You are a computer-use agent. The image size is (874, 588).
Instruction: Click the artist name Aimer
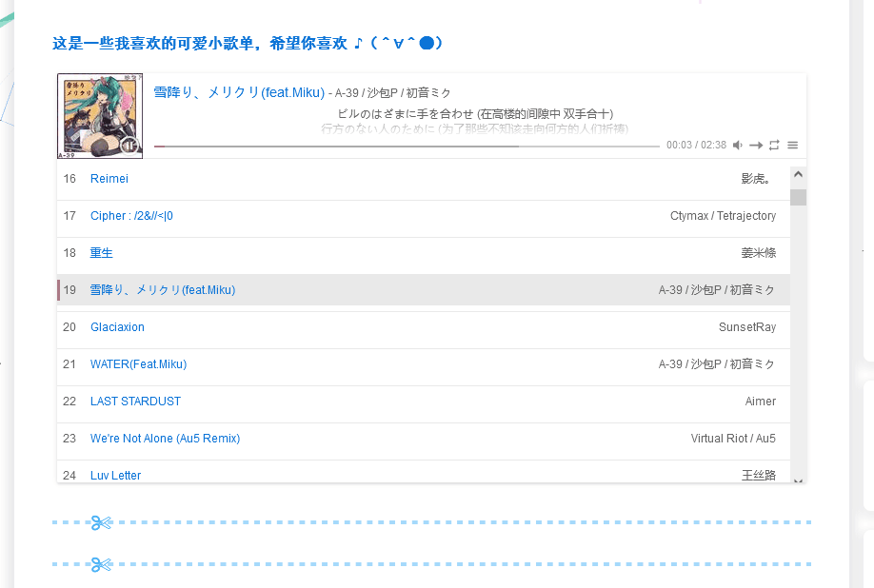pos(761,402)
